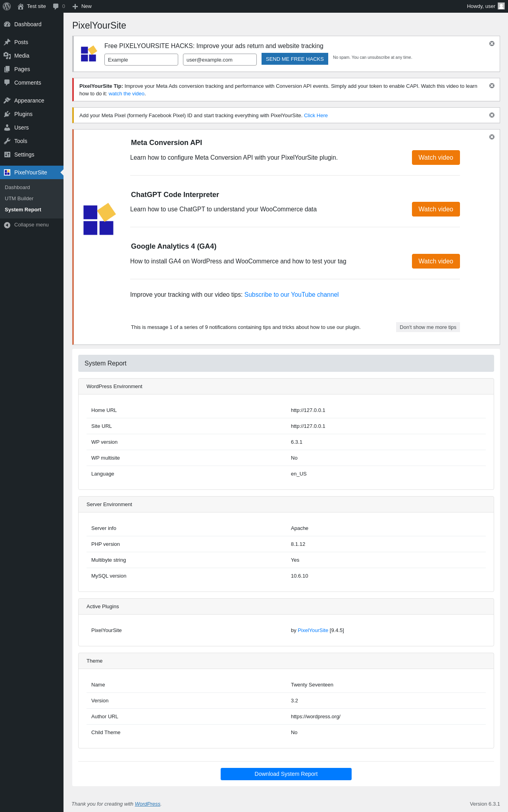This screenshot has width=508, height=812.
Task: Open the Posts menu
Action: [32, 42]
